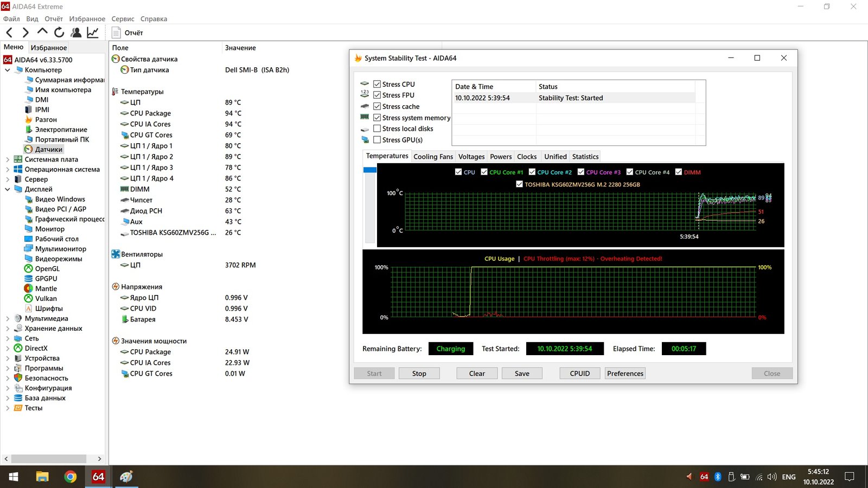Screen dimensions: 868x488
Task: Click the Up arrow toolbar icon
Action: pos(42,33)
